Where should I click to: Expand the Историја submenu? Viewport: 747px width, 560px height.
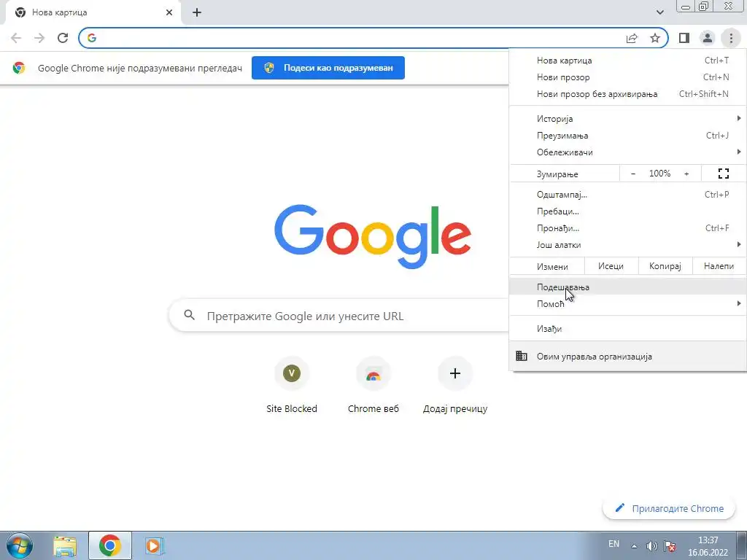click(628, 119)
